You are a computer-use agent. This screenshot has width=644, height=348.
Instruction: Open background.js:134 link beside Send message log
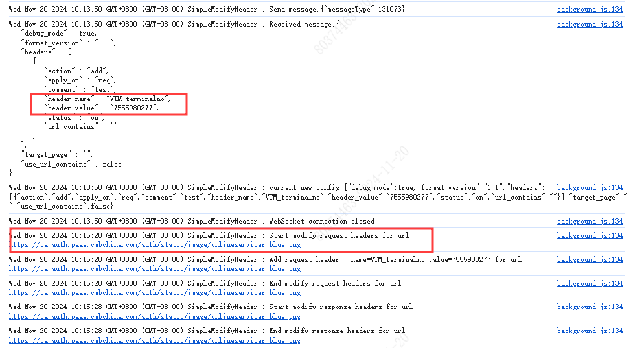coord(590,9)
